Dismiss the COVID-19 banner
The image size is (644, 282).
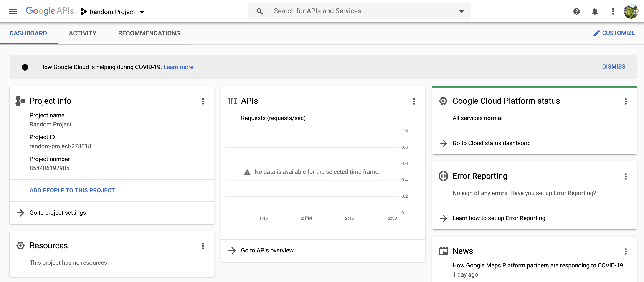pos(614,67)
